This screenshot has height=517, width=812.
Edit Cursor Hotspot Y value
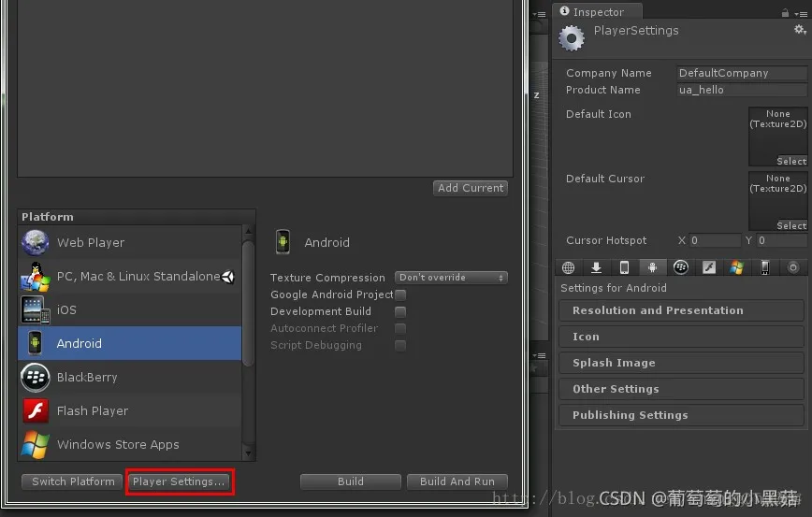[782, 240]
